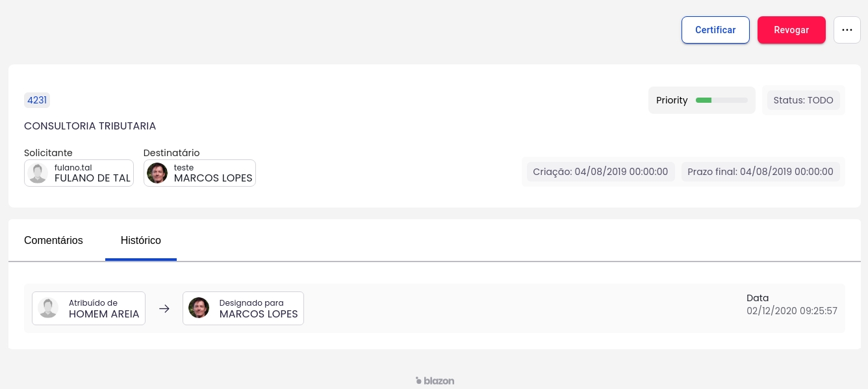Click the Status: TODO badge
868x389 pixels.
(803, 100)
